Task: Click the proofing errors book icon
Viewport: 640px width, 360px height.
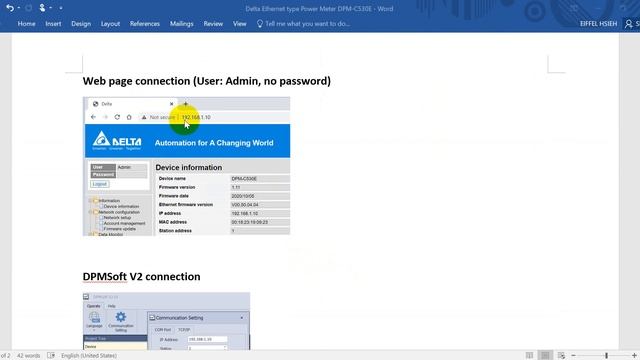Action: (51, 356)
